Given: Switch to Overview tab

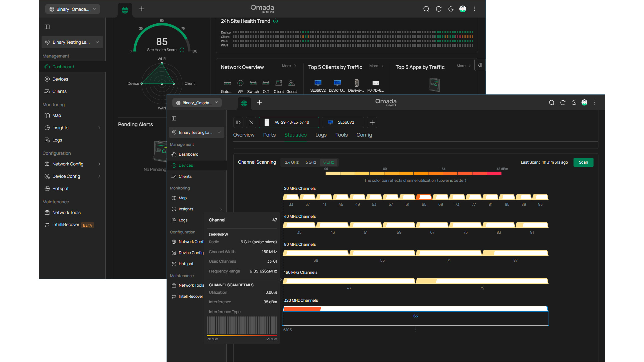Looking at the screenshot, I should [244, 135].
